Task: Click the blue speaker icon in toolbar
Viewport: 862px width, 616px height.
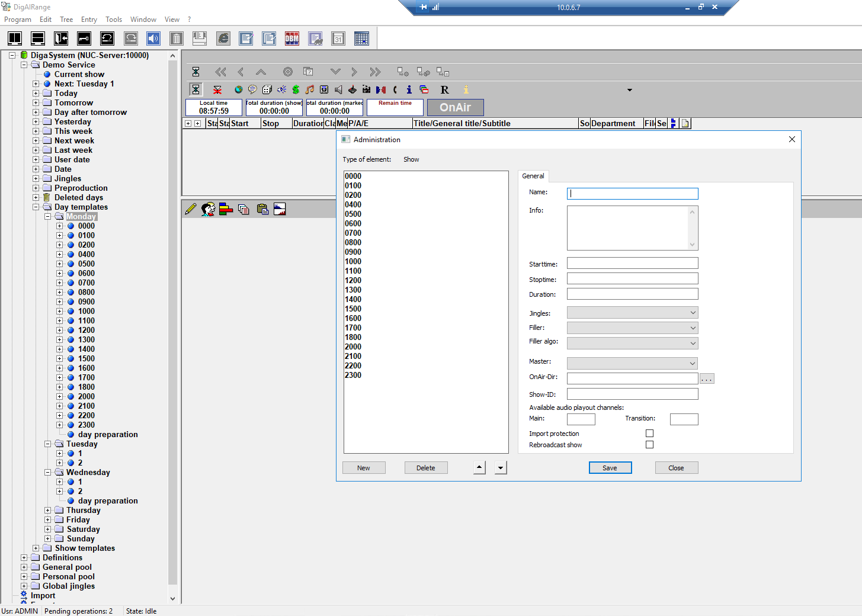Action: coord(153,39)
